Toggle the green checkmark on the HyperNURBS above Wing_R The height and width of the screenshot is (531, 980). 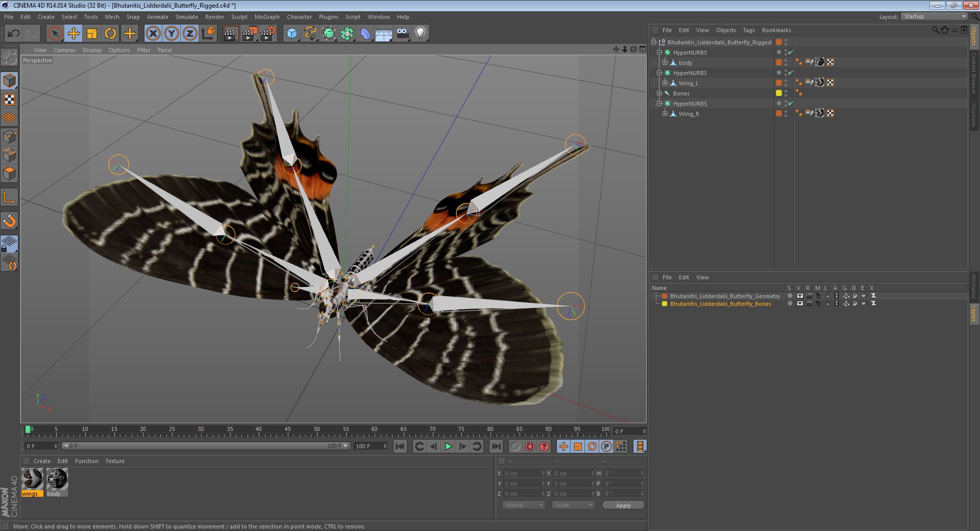[791, 104]
